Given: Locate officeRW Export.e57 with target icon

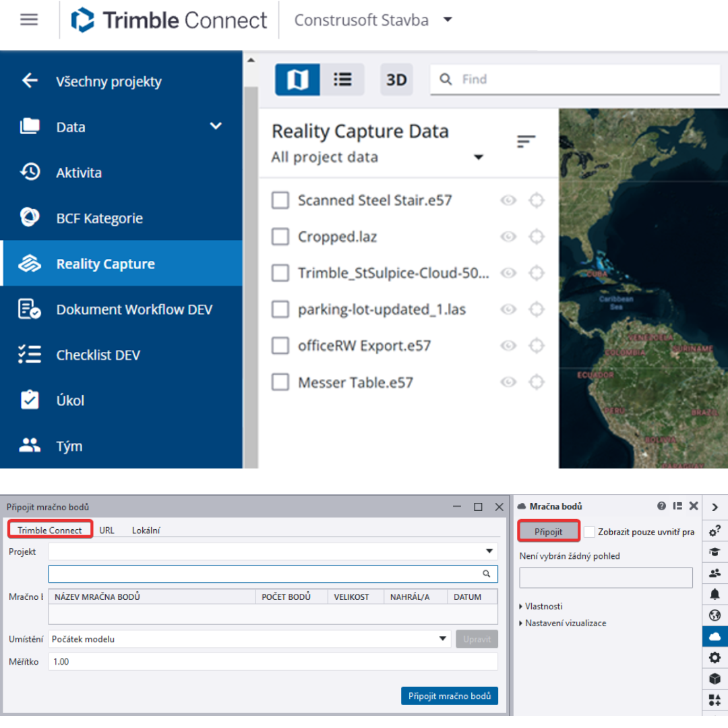Looking at the screenshot, I should click(537, 345).
